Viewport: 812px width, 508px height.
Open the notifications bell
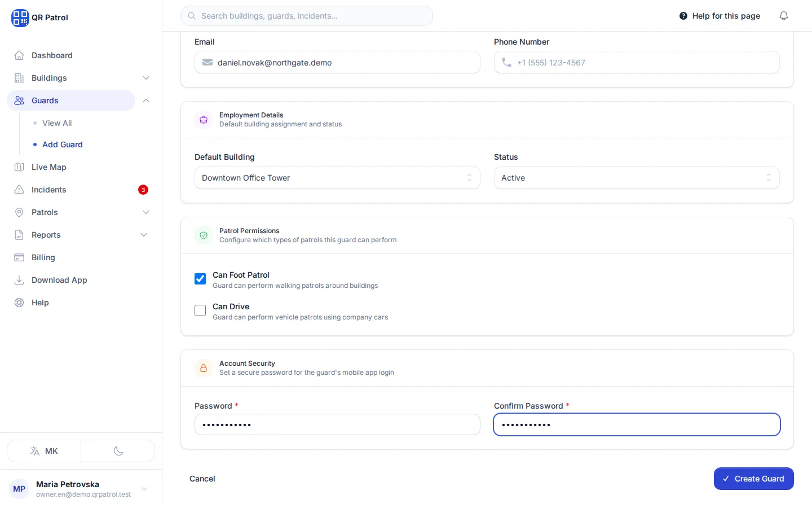[x=784, y=16]
